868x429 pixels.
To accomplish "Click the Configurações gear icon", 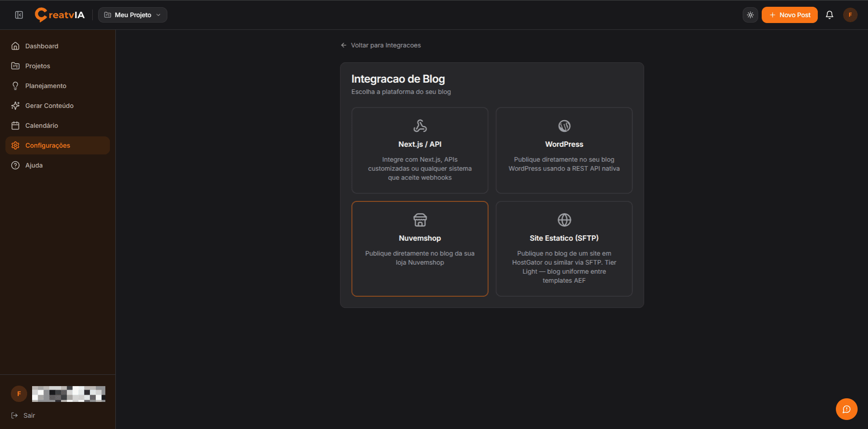I will [x=15, y=145].
